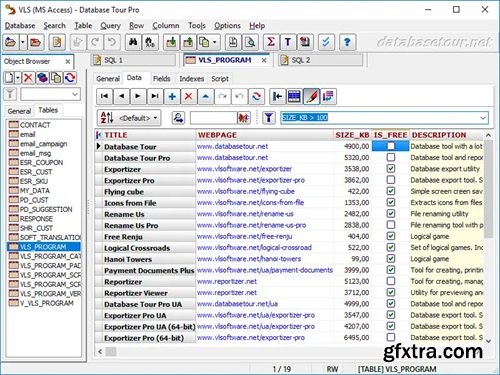
Task: Click the export data green up-arrow icon
Action: 188,42
